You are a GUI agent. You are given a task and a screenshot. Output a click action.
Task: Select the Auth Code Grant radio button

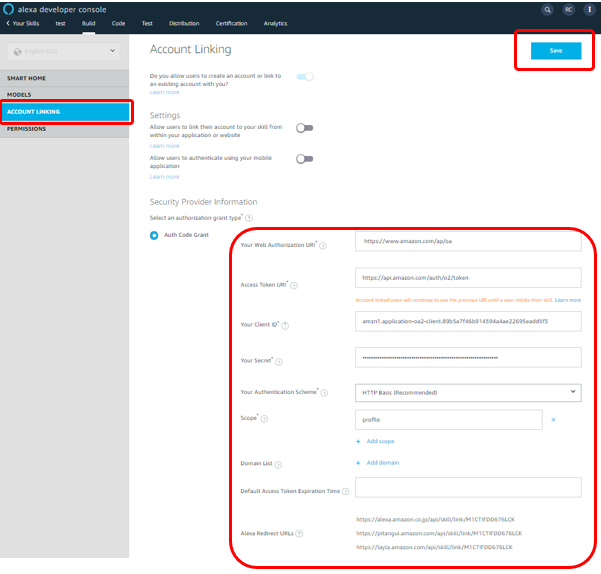click(154, 235)
